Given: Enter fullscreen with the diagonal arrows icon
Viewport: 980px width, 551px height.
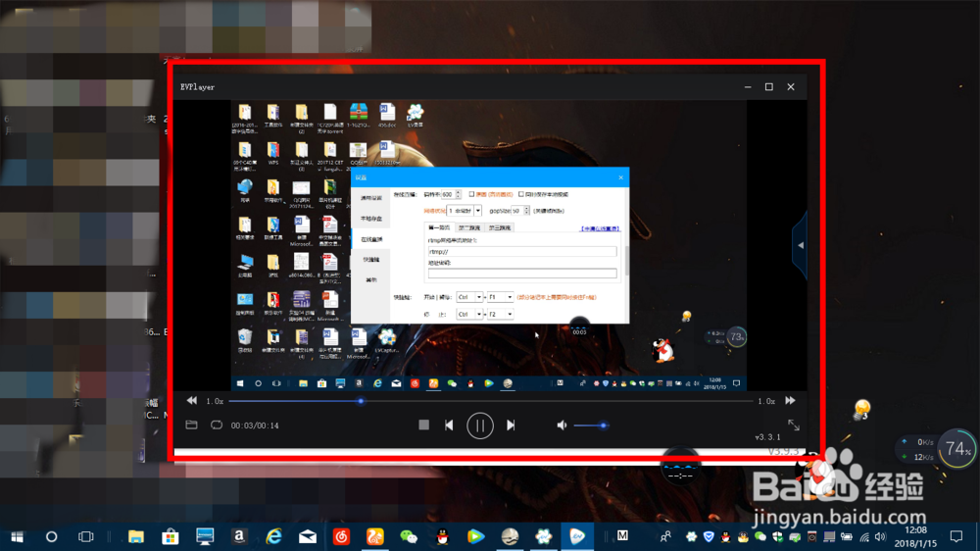Looking at the screenshot, I should 794,426.
